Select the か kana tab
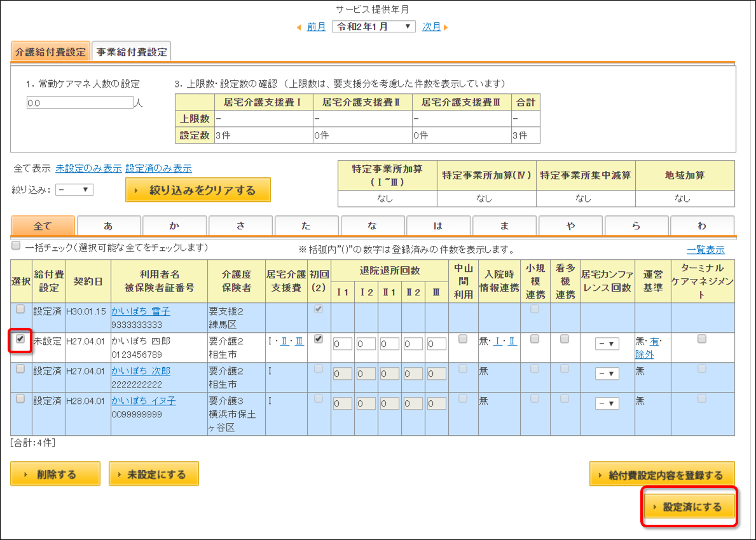The width and height of the screenshot is (756, 540). click(175, 226)
